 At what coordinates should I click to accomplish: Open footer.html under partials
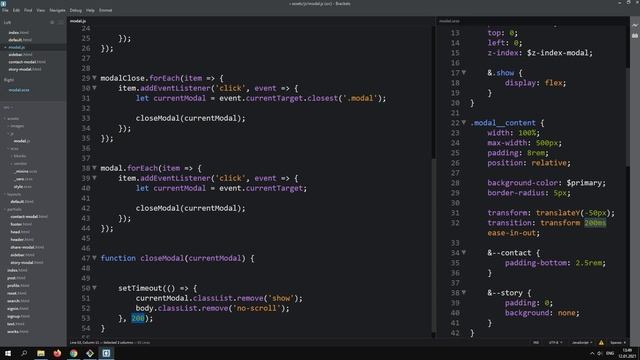click(x=21, y=224)
